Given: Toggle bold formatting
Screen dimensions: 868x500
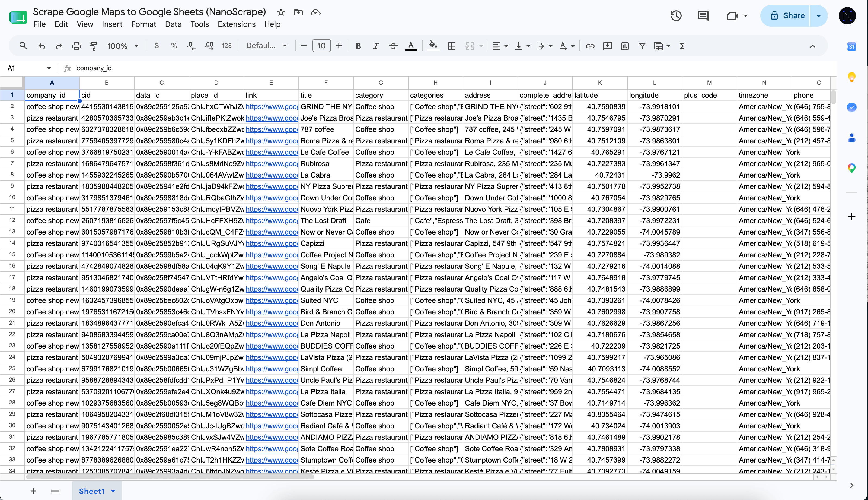Looking at the screenshot, I should [358, 46].
